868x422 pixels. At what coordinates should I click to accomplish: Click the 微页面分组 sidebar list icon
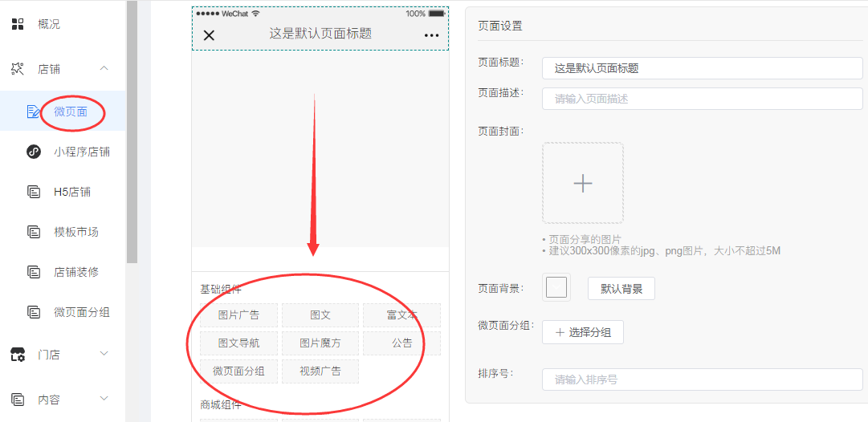coord(34,312)
